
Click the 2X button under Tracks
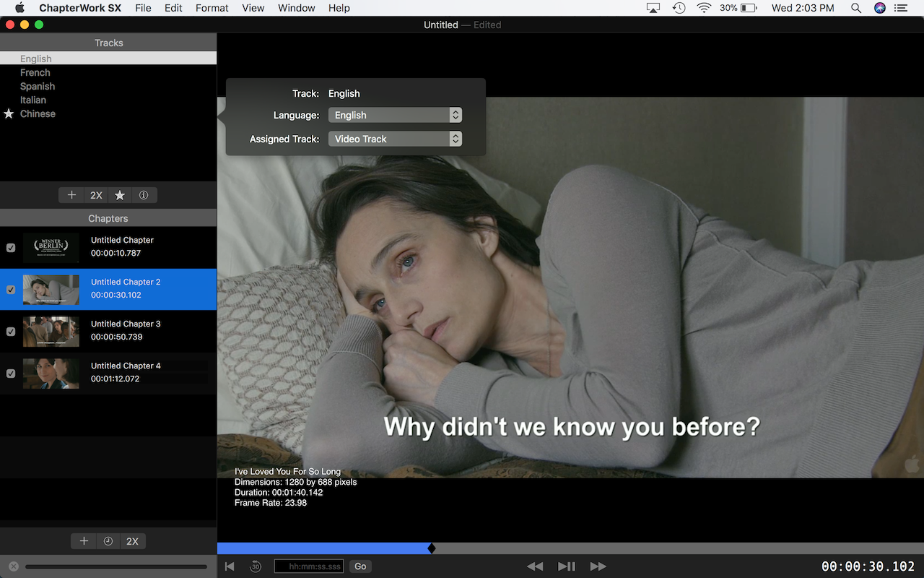[x=96, y=195]
